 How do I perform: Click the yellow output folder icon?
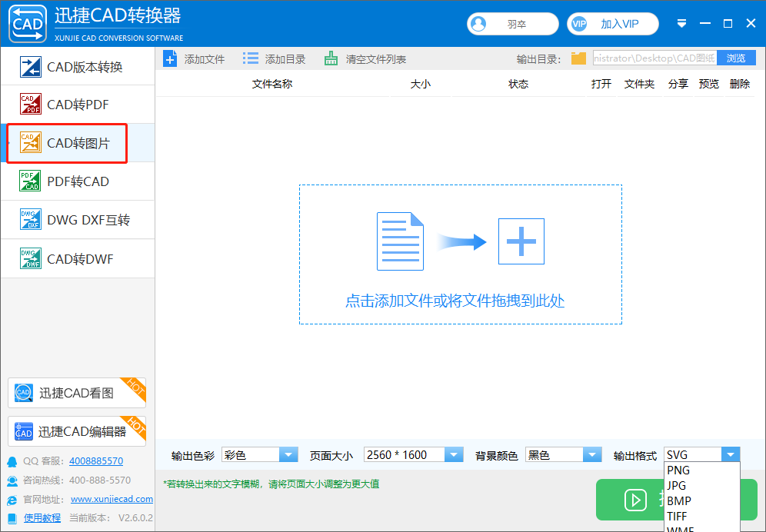(x=579, y=58)
